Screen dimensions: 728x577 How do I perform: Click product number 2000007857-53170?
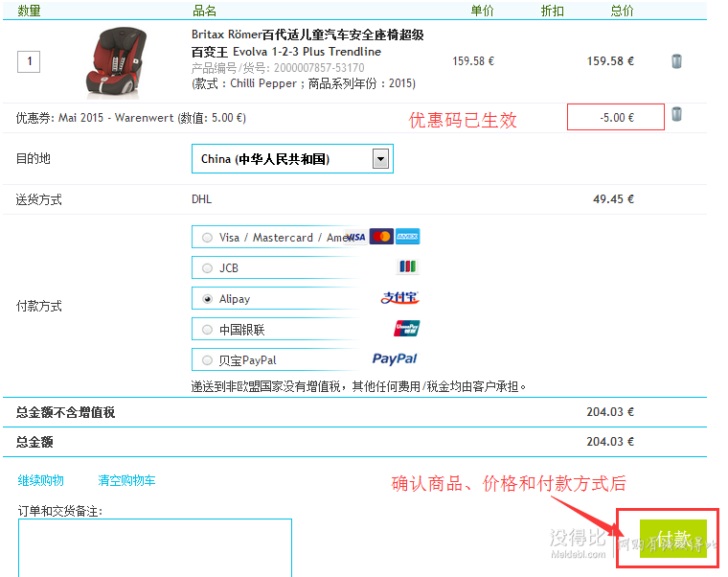[319, 68]
